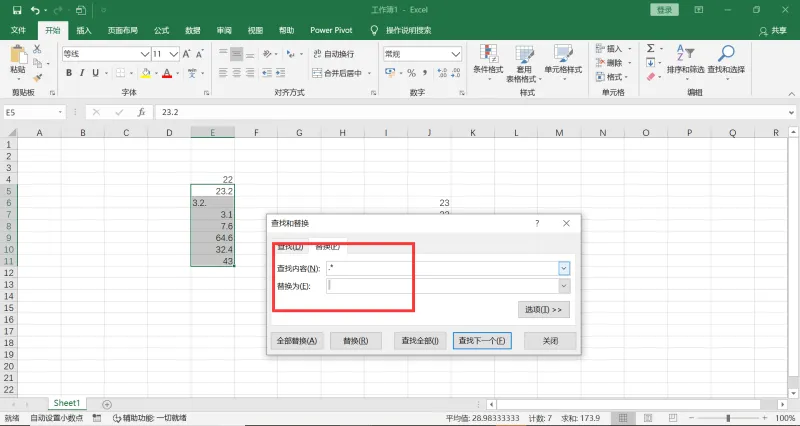Switch to Page Layout view icon
Image resolution: width=800 pixels, height=426 pixels.
coord(647,418)
